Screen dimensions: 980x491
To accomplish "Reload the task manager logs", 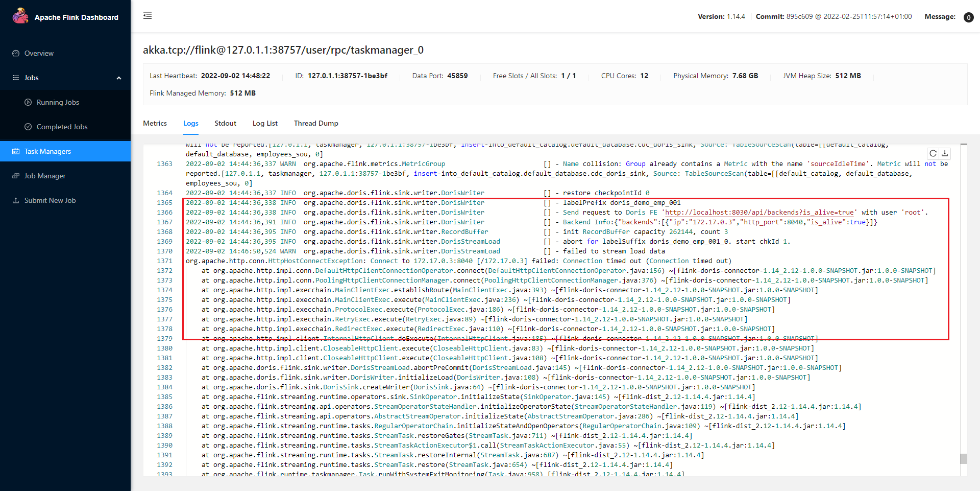I will (933, 153).
